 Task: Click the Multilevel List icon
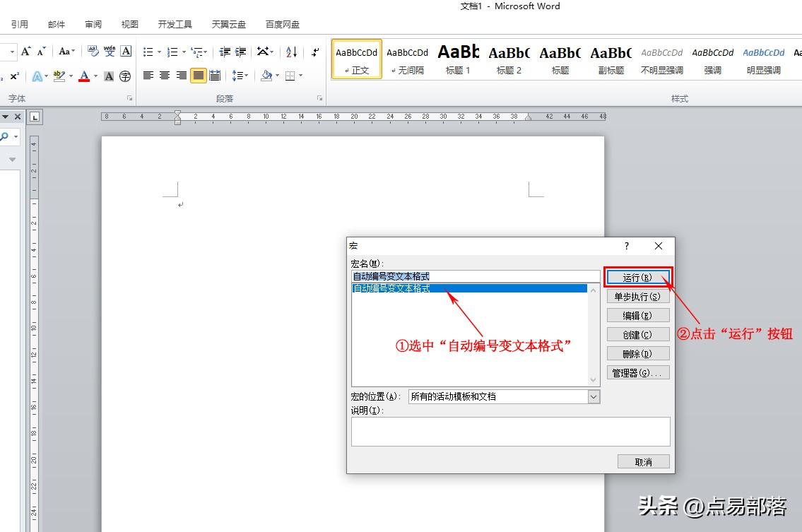(197, 52)
